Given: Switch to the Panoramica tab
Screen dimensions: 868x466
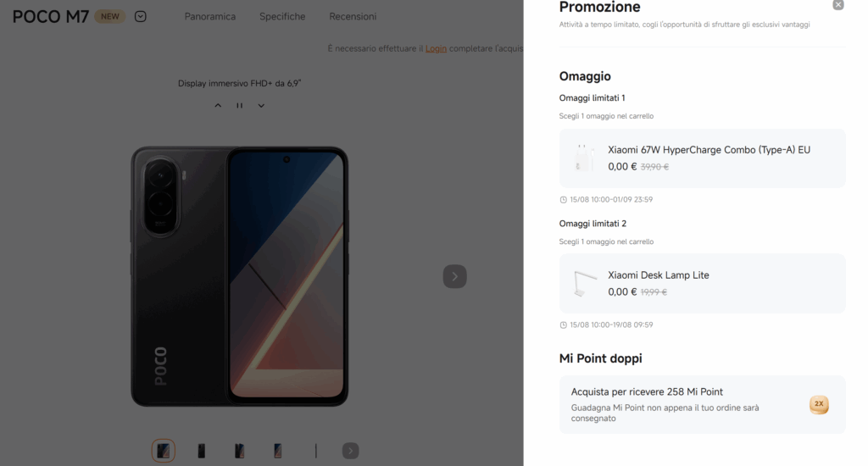Looking at the screenshot, I should click(210, 17).
